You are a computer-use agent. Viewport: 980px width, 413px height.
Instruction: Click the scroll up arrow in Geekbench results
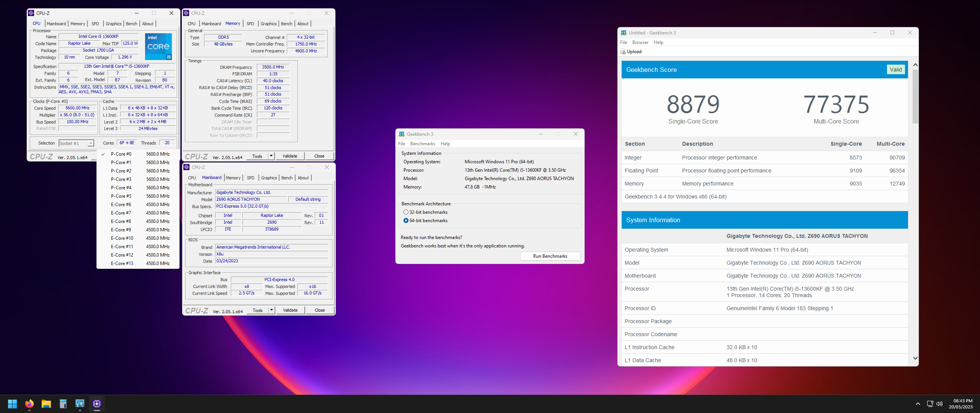[915, 65]
